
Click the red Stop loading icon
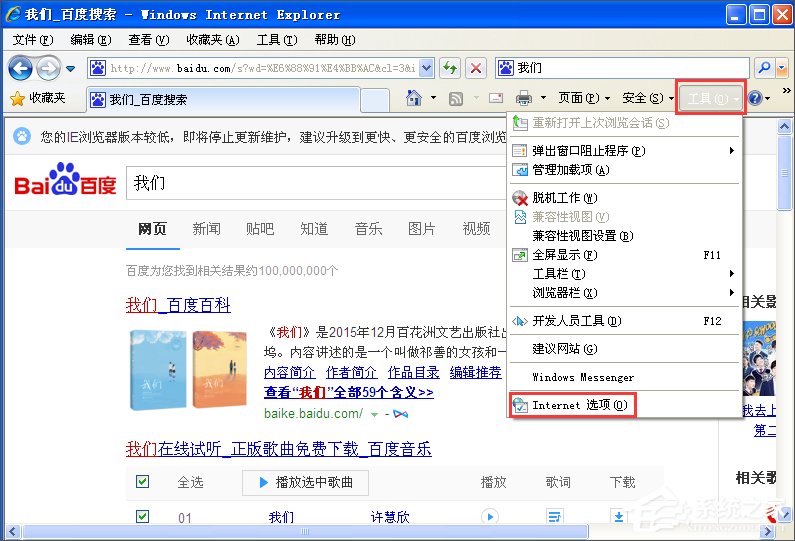[x=476, y=68]
